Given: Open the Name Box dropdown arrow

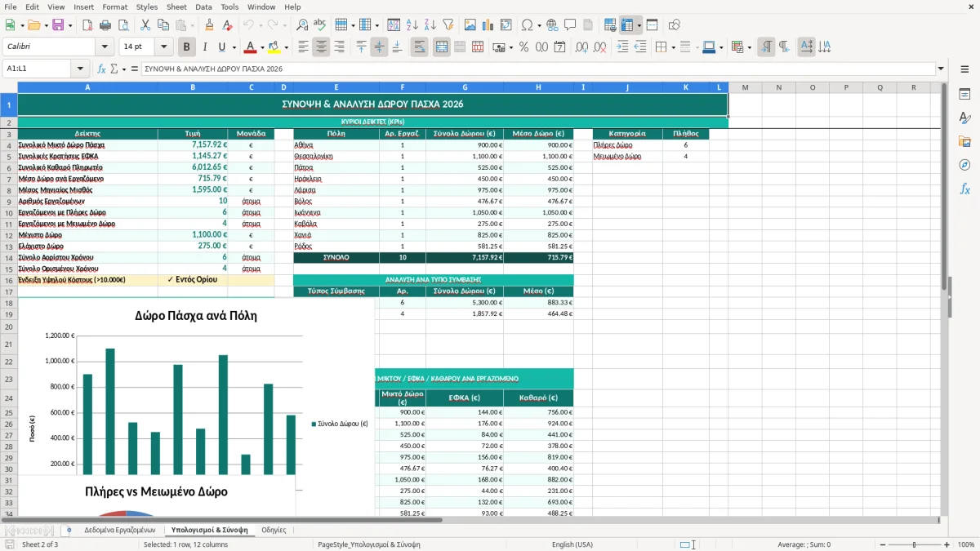Looking at the screenshot, I should point(80,69).
